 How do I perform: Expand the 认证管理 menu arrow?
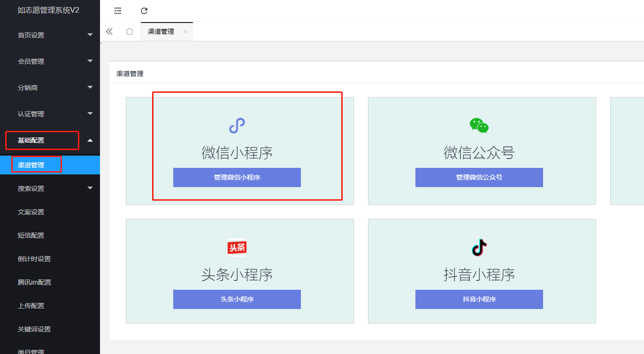pyautogui.click(x=90, y=113)
